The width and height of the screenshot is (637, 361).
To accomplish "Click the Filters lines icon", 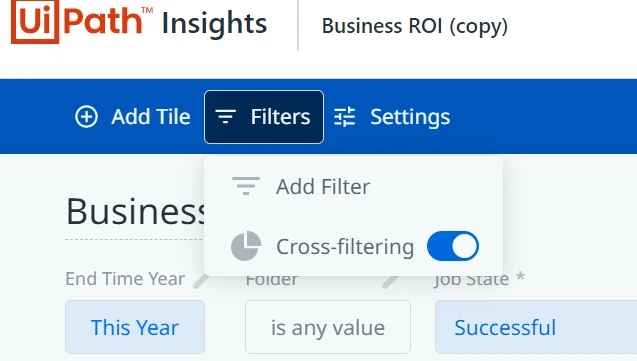I will [225, 117].
